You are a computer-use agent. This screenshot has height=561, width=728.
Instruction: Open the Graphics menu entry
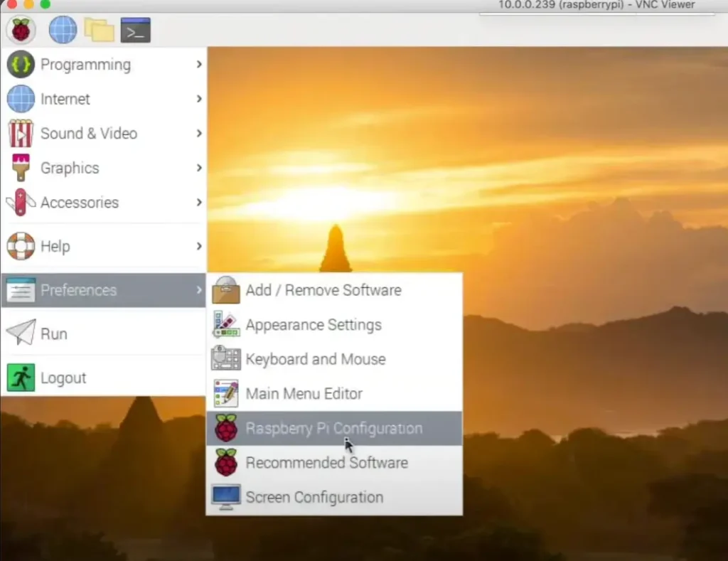(104, 168)
